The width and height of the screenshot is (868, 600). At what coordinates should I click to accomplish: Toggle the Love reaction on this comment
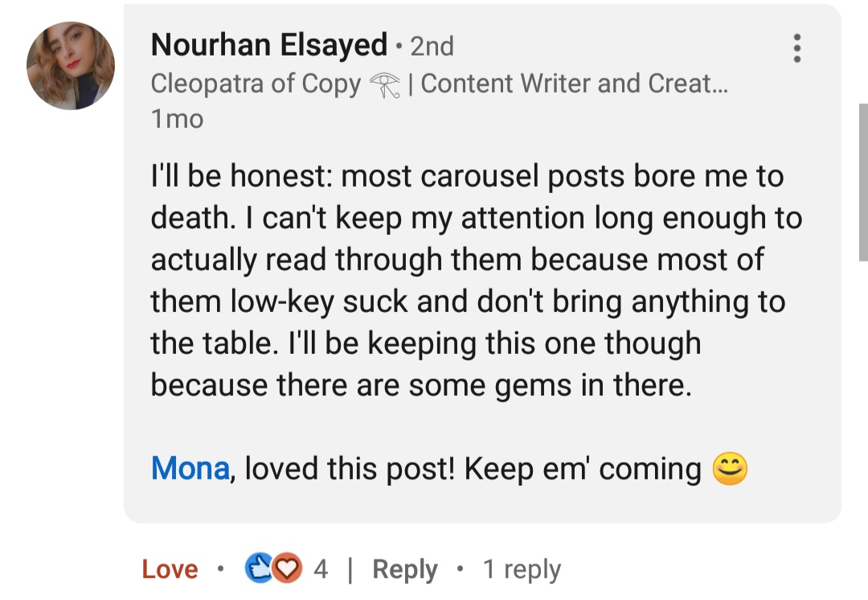170,569
